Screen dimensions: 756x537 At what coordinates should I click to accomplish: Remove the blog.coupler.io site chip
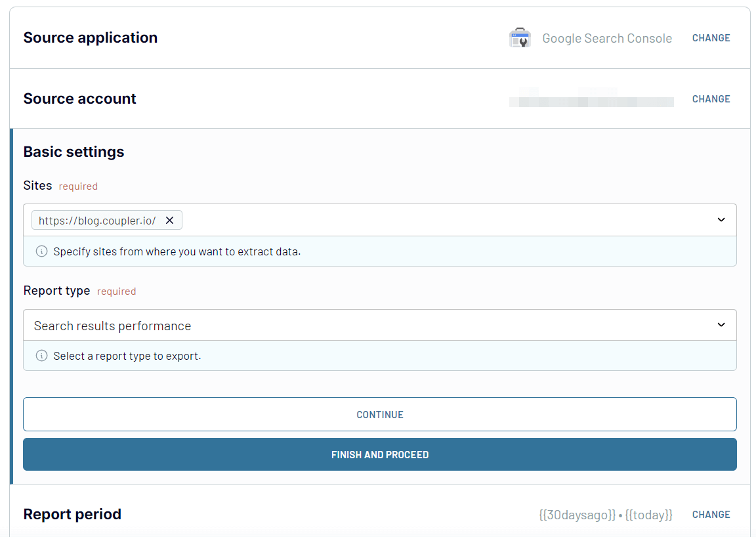pos(169,221)
